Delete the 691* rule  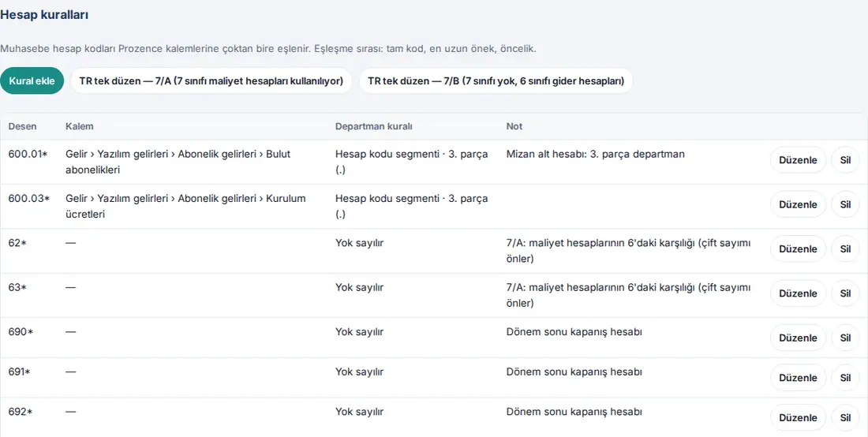[x=845, y=378]
